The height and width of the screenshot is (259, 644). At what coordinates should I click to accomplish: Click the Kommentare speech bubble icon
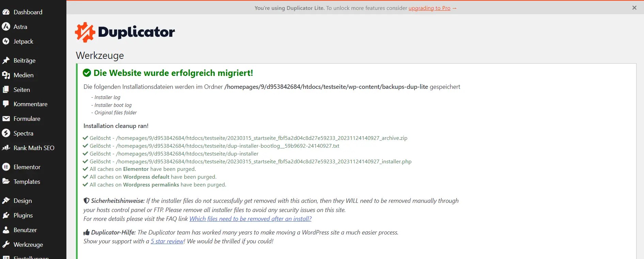tap(6, 104)
